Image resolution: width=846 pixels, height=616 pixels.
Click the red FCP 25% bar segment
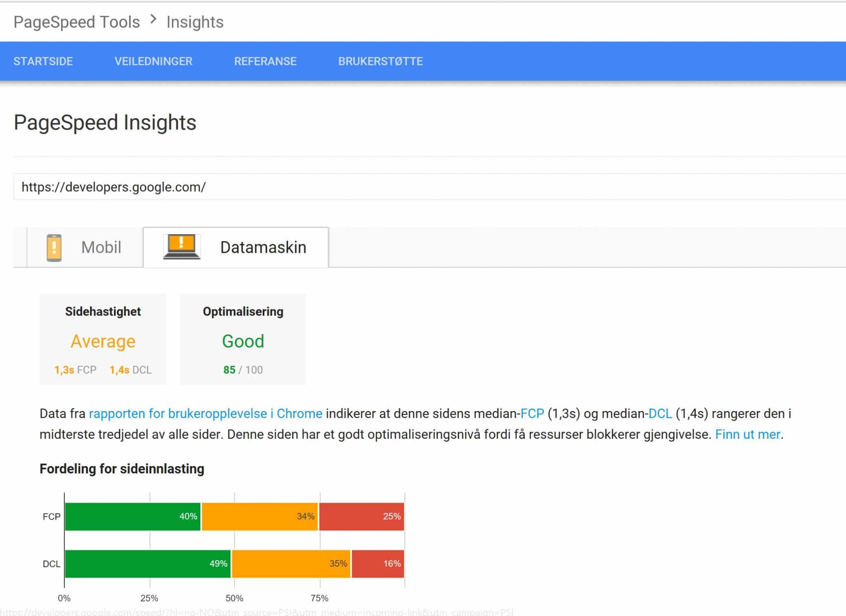point(361,516)
